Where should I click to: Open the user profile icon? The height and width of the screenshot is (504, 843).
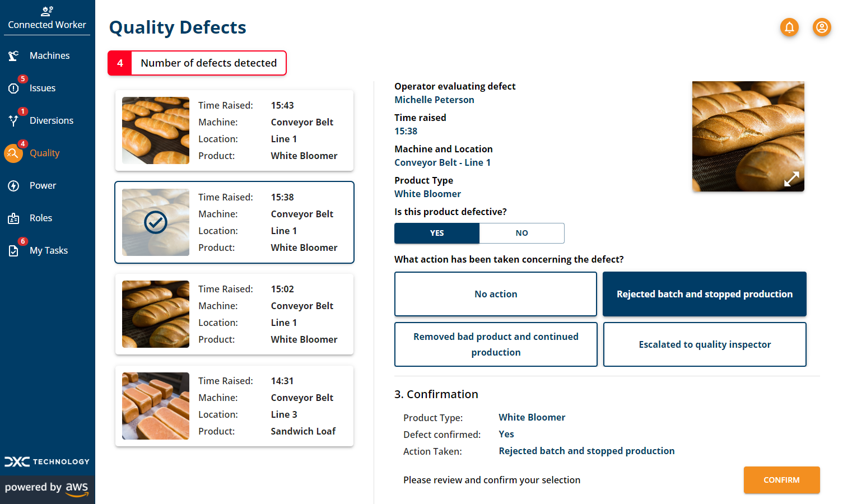(x=822, y=27)
